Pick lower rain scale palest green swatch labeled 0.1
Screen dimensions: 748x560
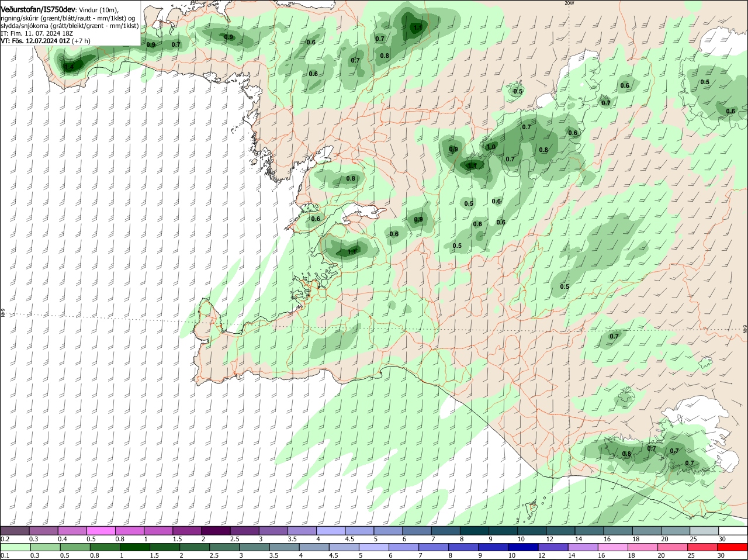point(15,547)
